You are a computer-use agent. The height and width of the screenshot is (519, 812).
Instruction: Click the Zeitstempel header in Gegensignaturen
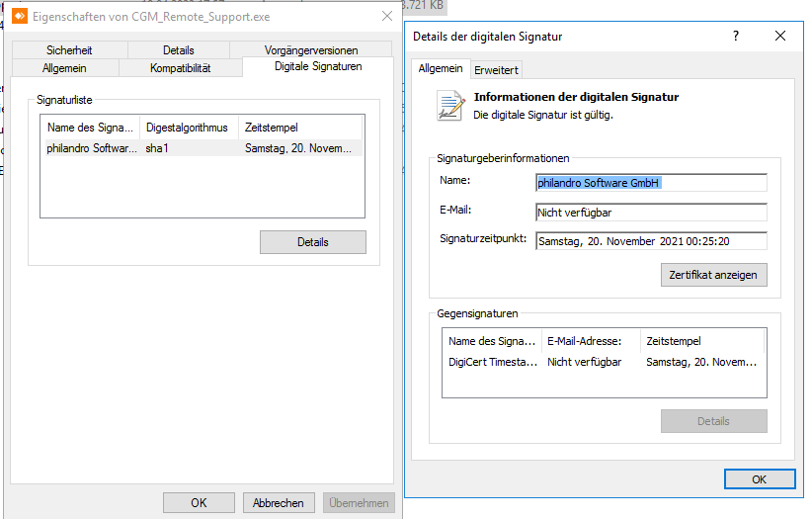pos(702,341)
